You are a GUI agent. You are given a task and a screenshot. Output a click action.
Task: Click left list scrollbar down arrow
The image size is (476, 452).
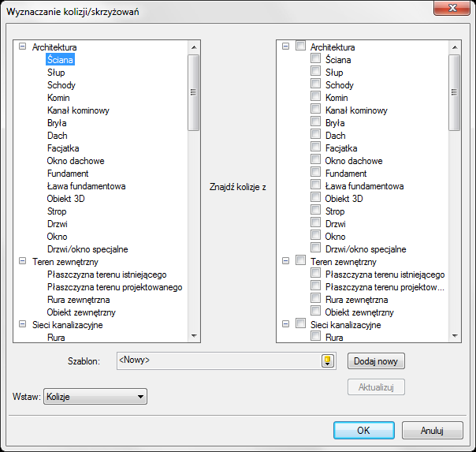(194, 336)
